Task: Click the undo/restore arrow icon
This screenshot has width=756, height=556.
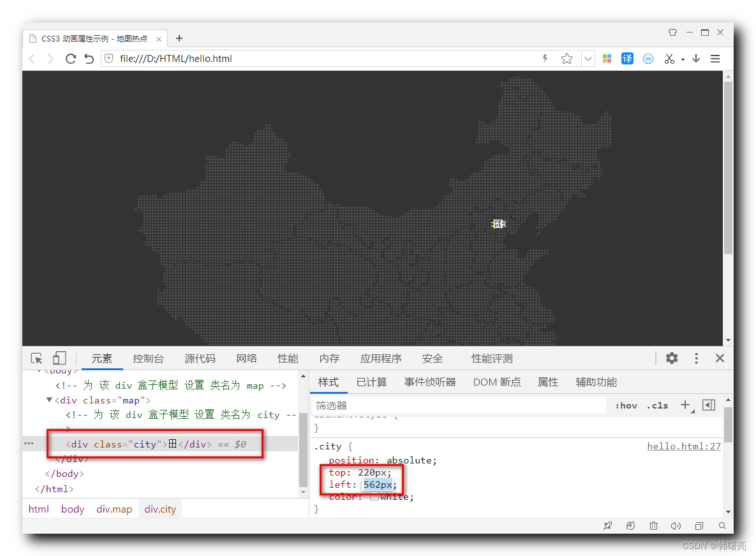Action: point(89,59)
